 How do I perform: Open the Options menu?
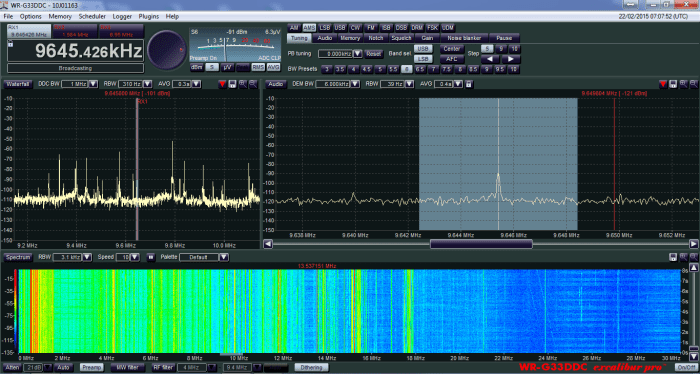click(x=31, y=17)
